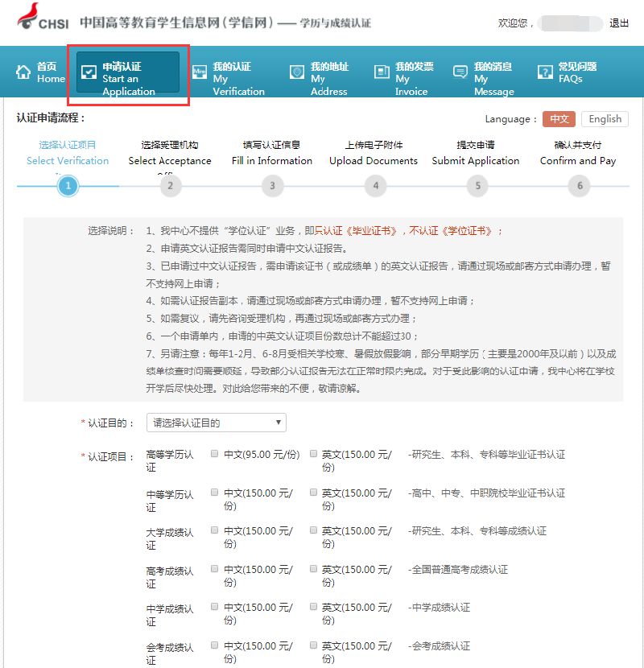644x668 pixels.
Task: Click step 1 circle in progress bar
Action: coord(68,186)
